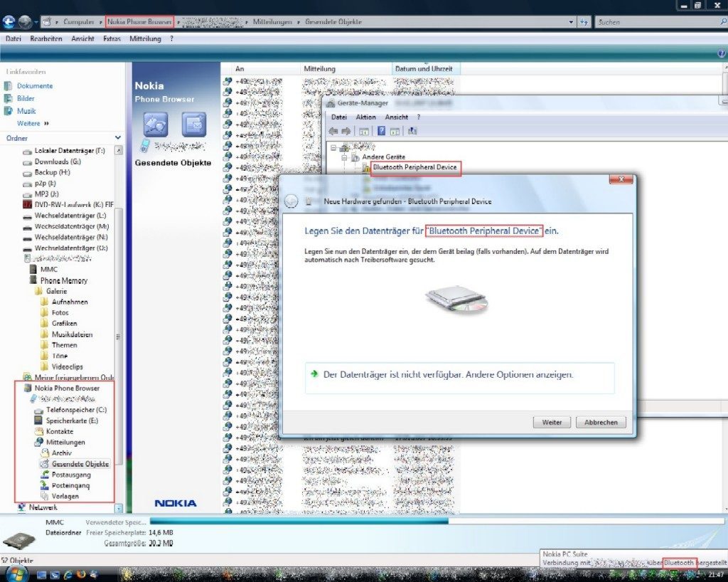Click the breadcrumb arrow after Nokia Phone Browser
The height and width of the screenshot is (582, 728).
[178, 22]
